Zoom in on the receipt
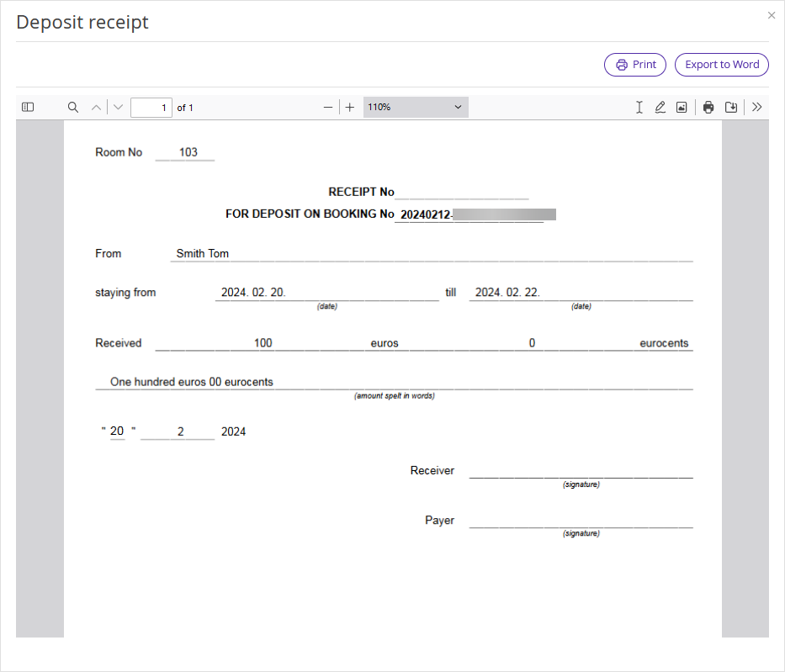Viewport: 785px width, 672px height. coord(350,107)
